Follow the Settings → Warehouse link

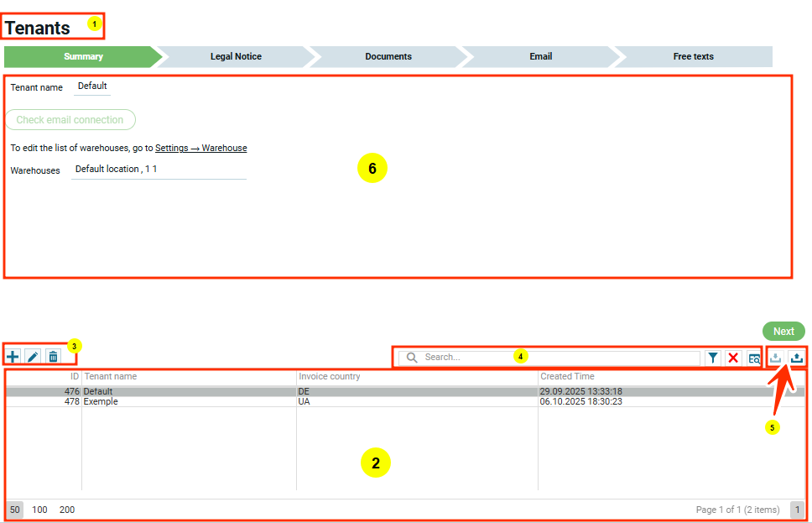pos(200,148)
